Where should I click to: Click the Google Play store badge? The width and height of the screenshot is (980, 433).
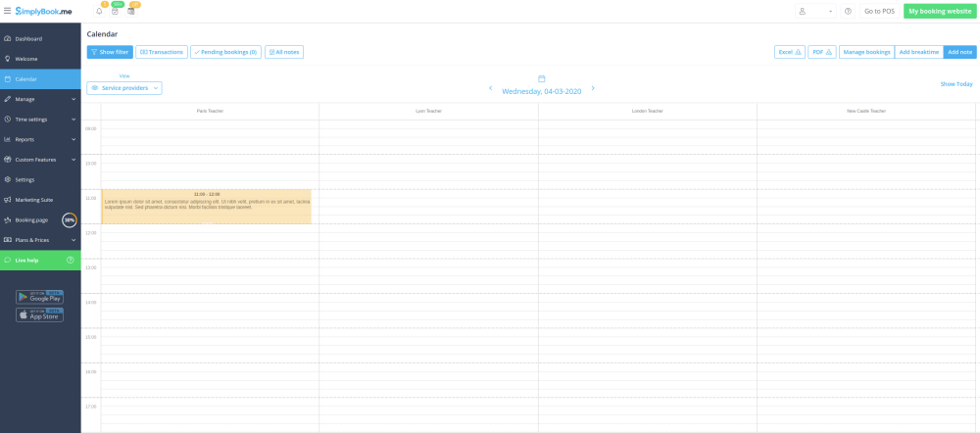(39, 297)
